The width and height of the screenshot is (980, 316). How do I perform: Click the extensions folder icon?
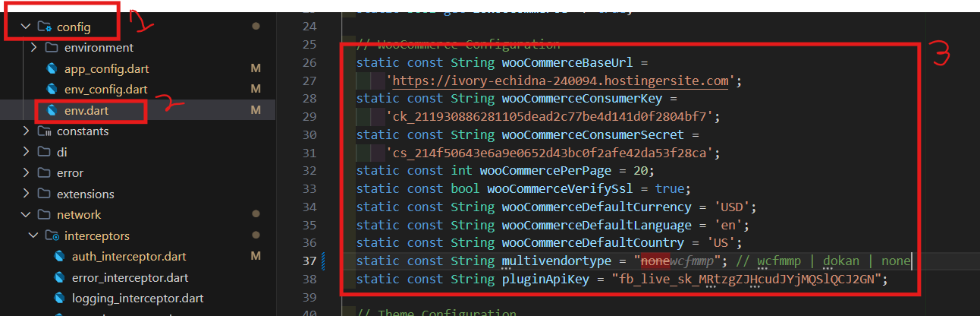44,194
